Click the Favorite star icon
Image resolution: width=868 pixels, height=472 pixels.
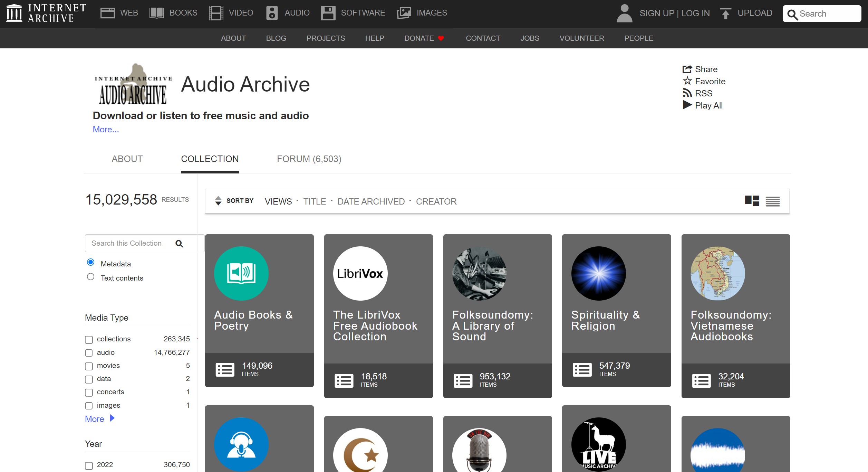point(687,81)
